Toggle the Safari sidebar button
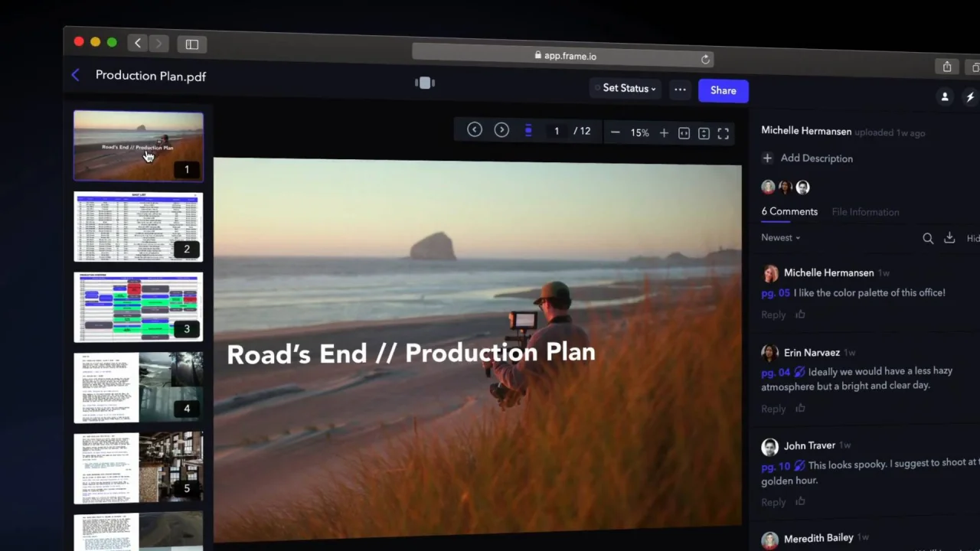Viewport: 980px width, 551px height. pos(192,44)
